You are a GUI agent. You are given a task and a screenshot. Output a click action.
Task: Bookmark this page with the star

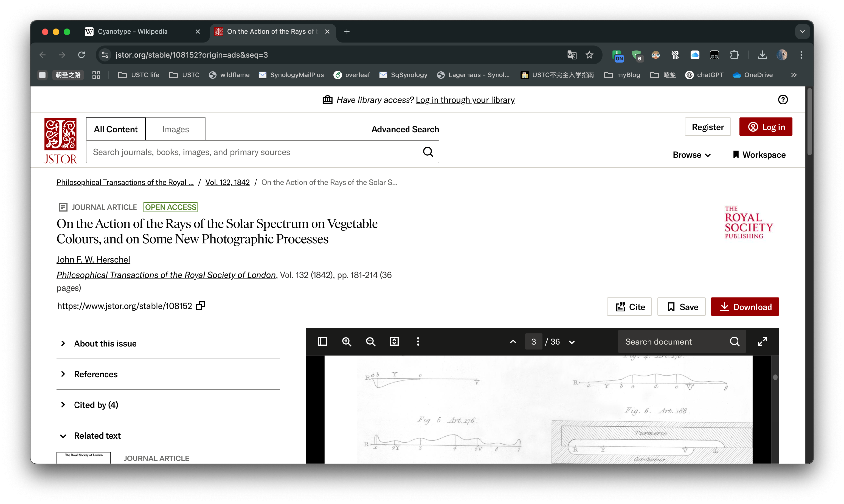589,55
